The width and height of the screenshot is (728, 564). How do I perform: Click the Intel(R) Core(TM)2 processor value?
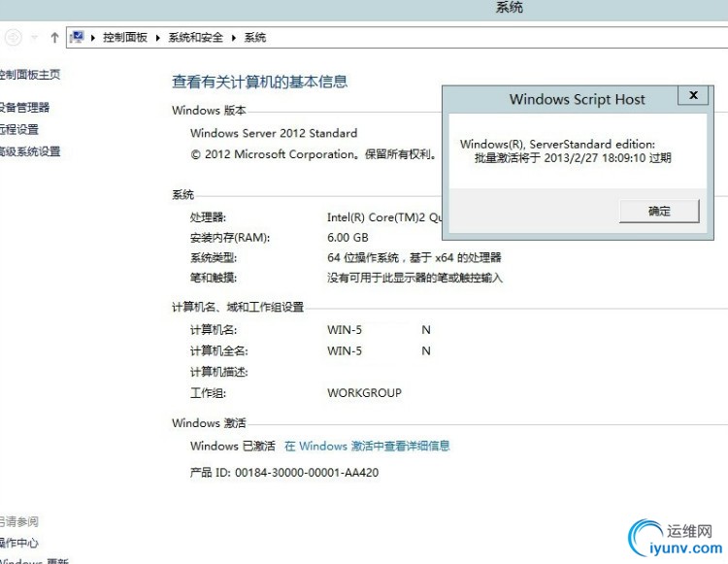(x=384, y=217)
